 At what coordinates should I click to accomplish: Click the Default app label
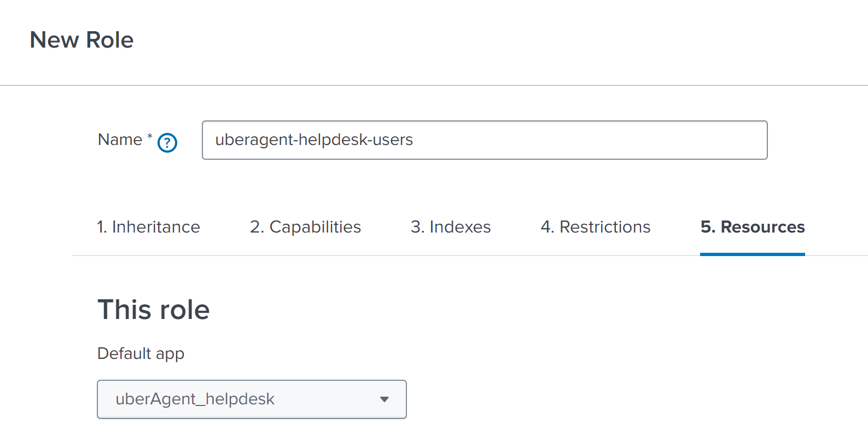pos(141,353)
